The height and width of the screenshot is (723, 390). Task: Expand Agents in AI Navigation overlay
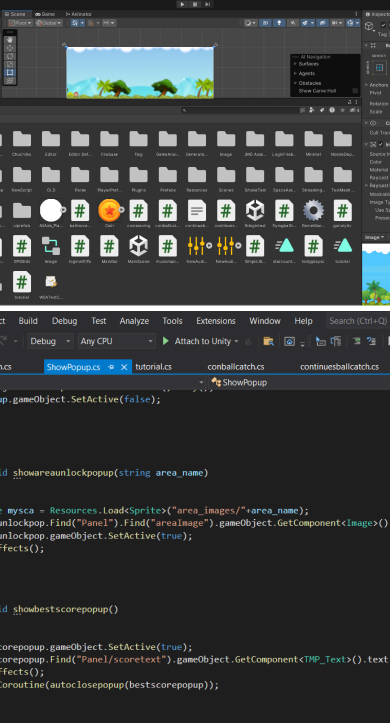click(x=295, y=73)
